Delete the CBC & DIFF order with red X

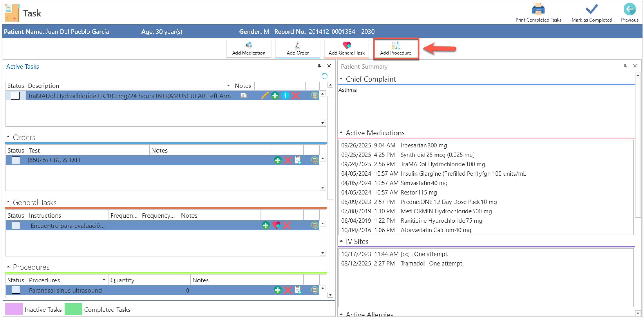coord(288,160)
